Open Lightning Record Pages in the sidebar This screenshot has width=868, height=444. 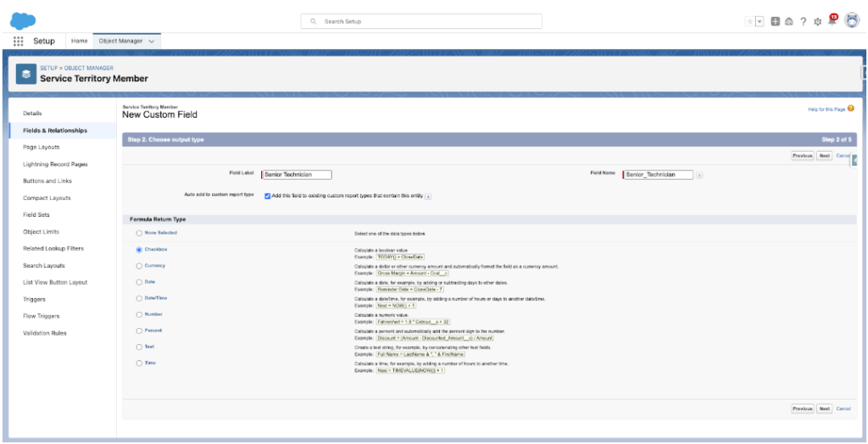pos(55,164)
